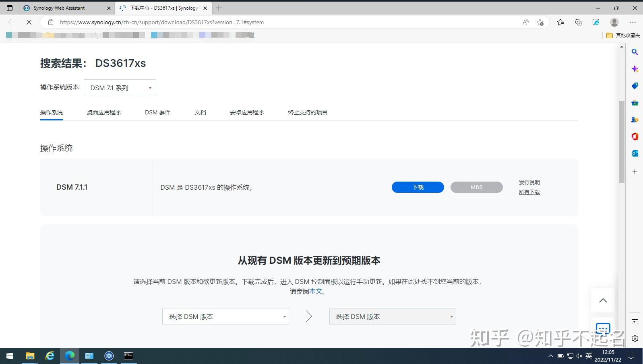
Task: Open the notification center icon
Action: pos(631,356)
